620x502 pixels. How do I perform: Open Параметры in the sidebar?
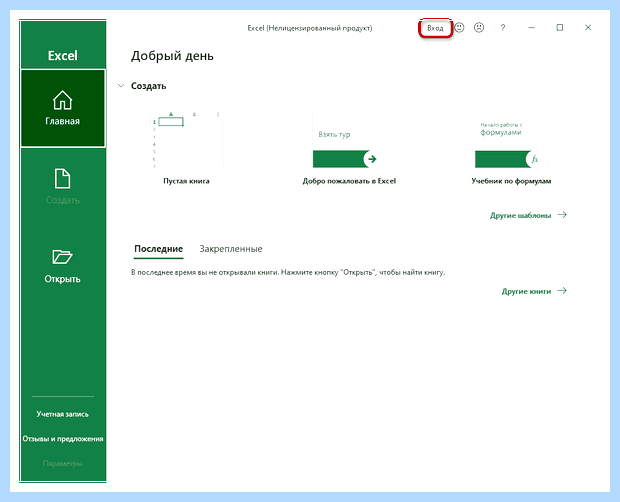point(63,463)
